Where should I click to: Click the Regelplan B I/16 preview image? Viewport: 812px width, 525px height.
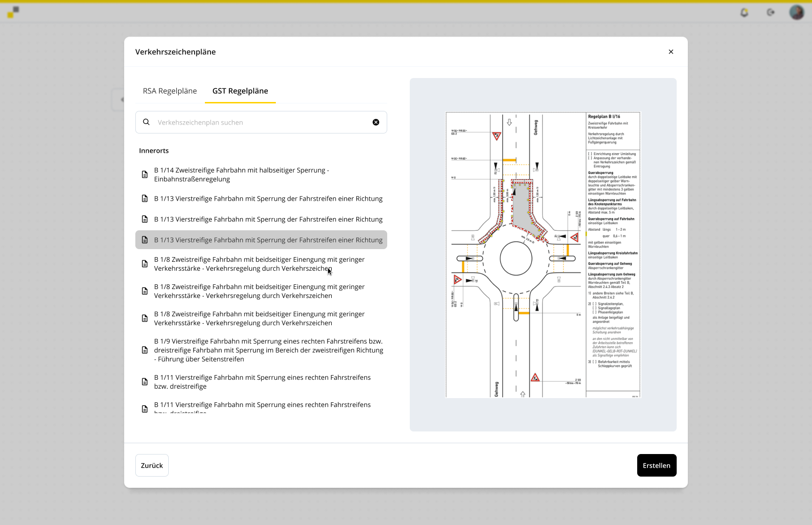543,255
